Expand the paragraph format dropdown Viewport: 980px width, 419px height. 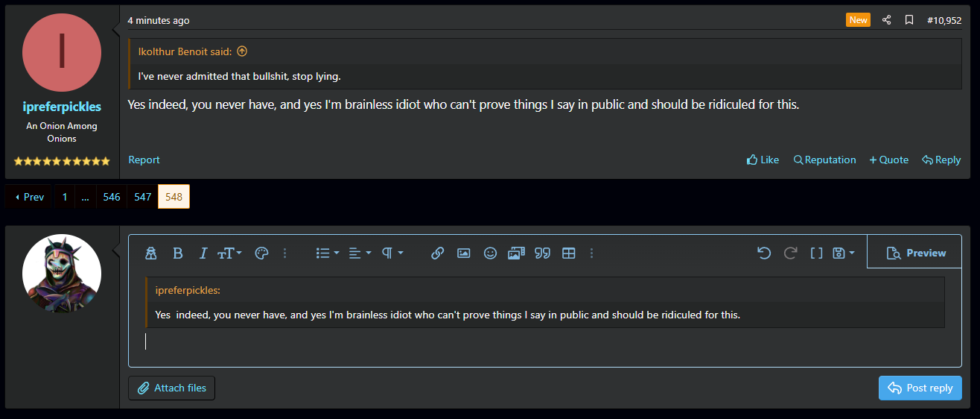click(392, 253)
